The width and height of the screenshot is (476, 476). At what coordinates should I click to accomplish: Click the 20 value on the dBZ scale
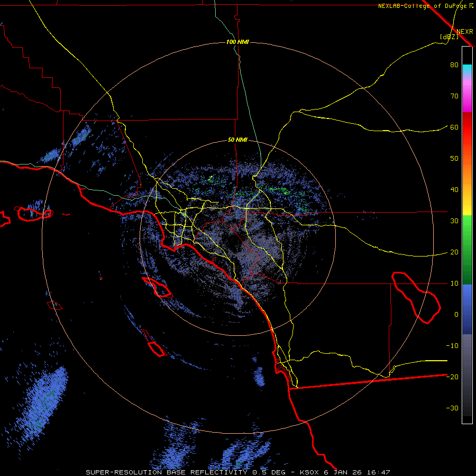pyautogui.click(x=454, y=252)
